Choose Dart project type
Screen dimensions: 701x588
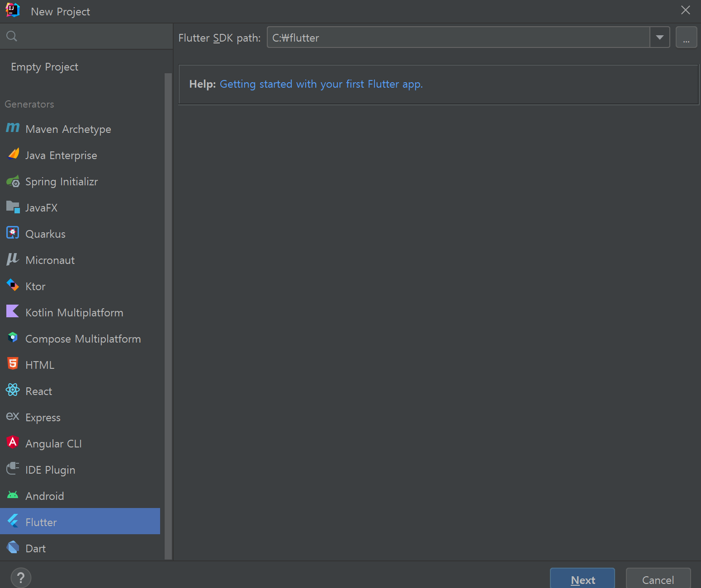pos(80,548)
